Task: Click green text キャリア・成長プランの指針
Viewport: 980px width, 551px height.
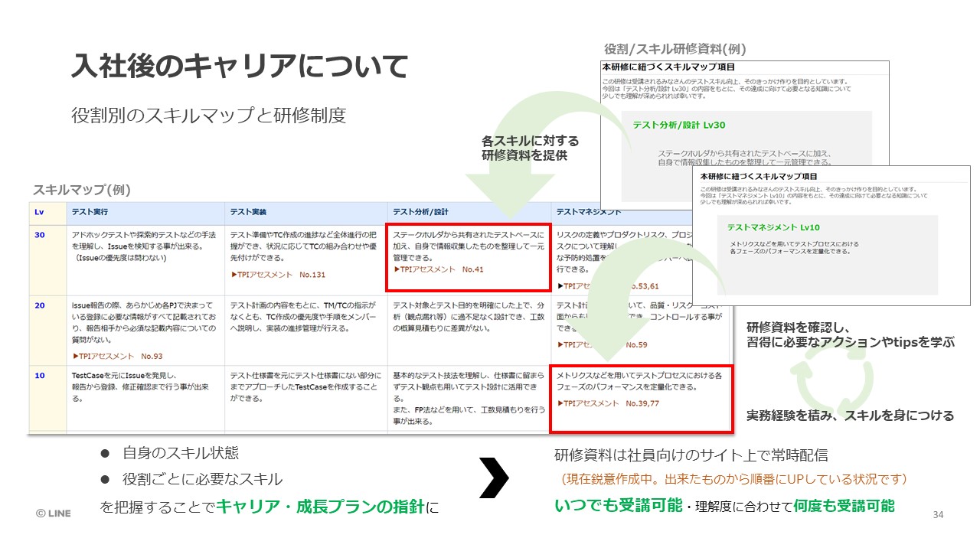Action: [x=321, y=506]
